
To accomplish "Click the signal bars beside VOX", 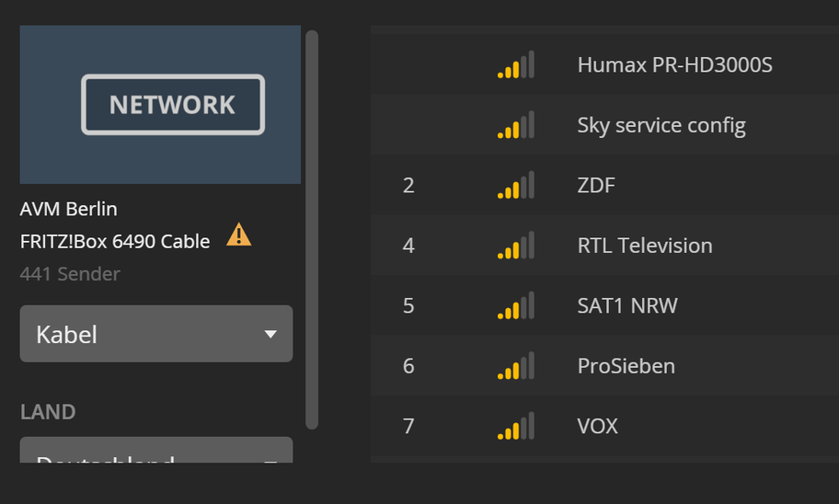I will (515, 427).
